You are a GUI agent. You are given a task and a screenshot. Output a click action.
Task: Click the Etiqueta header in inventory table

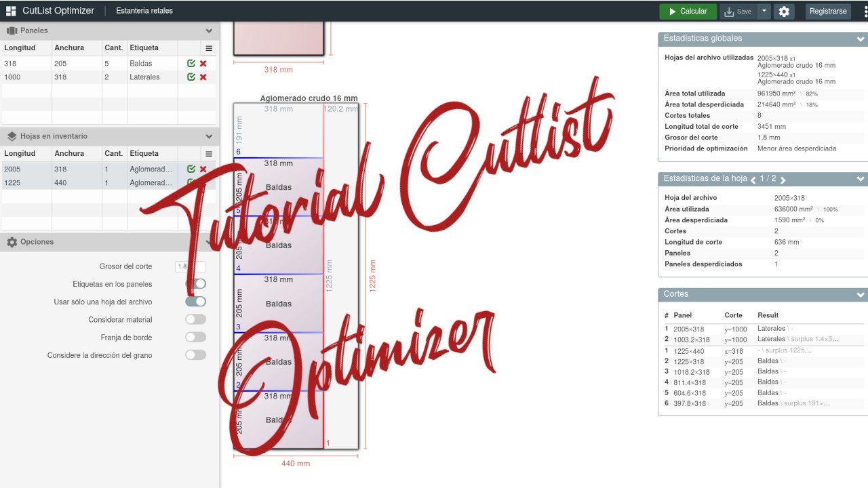click(x=144, y=154)
